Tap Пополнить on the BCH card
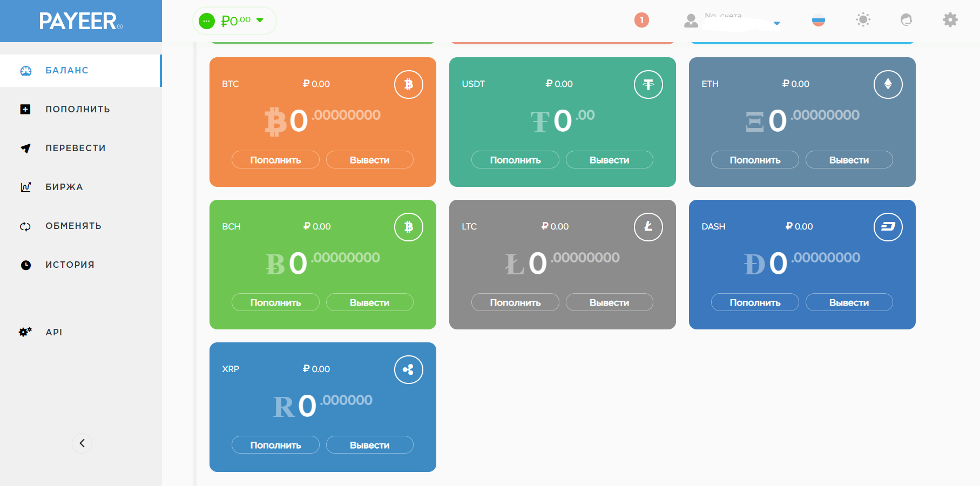The width and height of the screenshot is (980, 486). [x=275, y=302]
